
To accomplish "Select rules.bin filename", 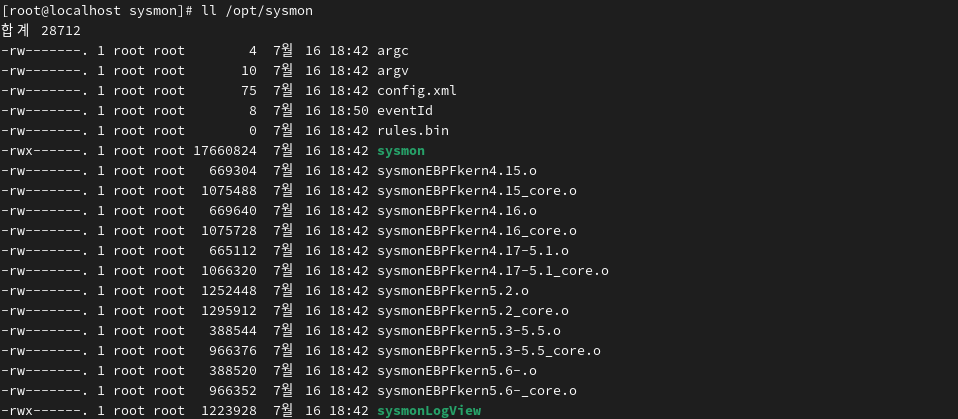I will pos(412,131).
